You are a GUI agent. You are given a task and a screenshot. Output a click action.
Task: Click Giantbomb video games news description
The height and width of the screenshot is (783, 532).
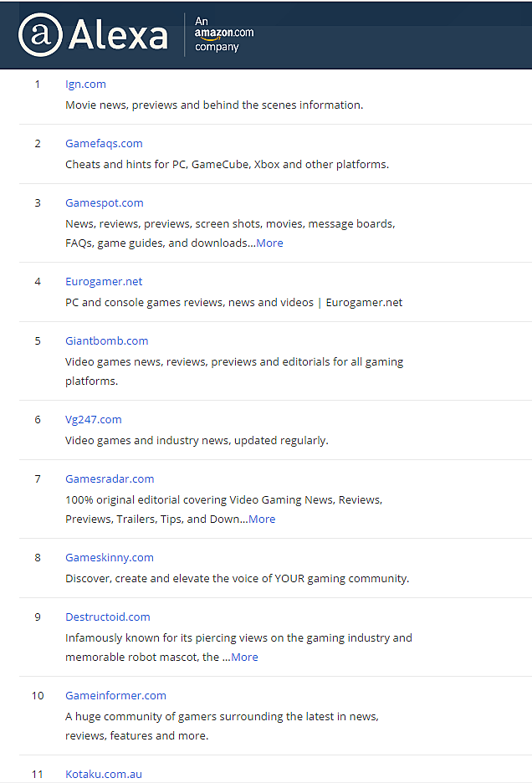pyautogui.click(x=234, y=371)
